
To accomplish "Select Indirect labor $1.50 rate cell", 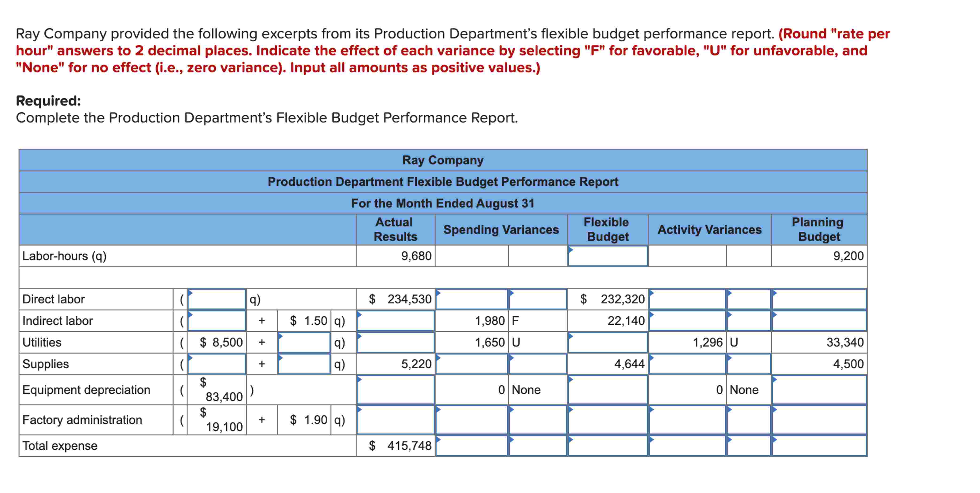I will 304,321.
